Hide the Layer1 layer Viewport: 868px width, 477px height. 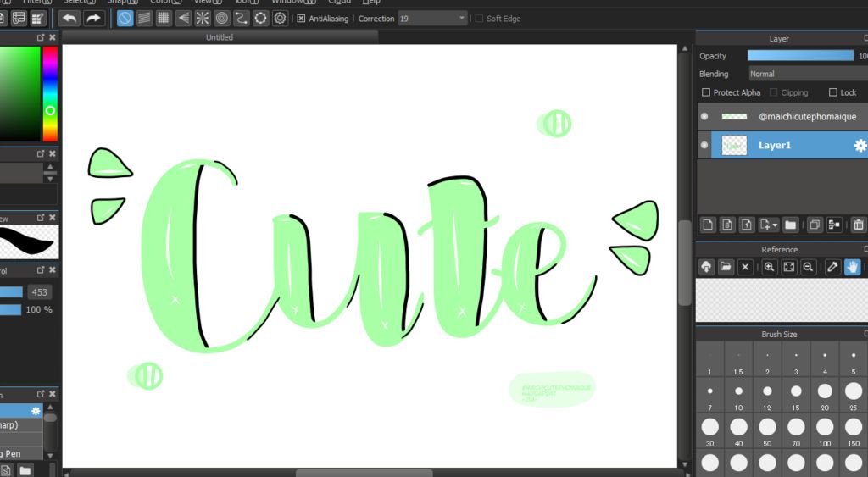[x=704, y=146]
